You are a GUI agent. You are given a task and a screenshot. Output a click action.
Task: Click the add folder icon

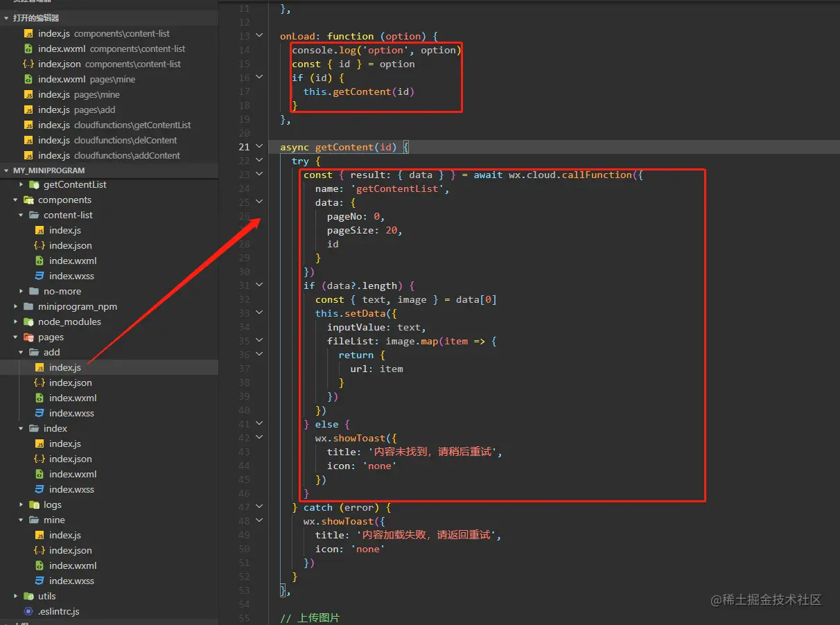34,352
